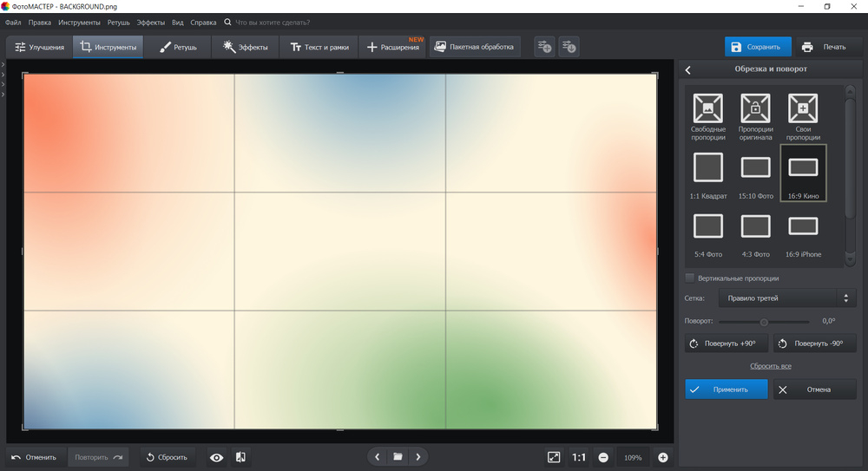
Task: Apply crop with the Применить button
Action: 727,389
